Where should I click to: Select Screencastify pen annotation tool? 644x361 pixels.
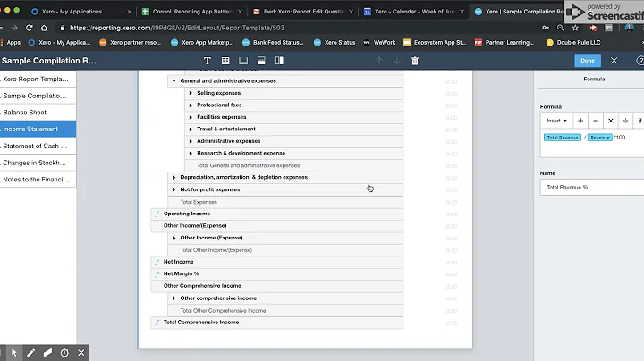30,353
